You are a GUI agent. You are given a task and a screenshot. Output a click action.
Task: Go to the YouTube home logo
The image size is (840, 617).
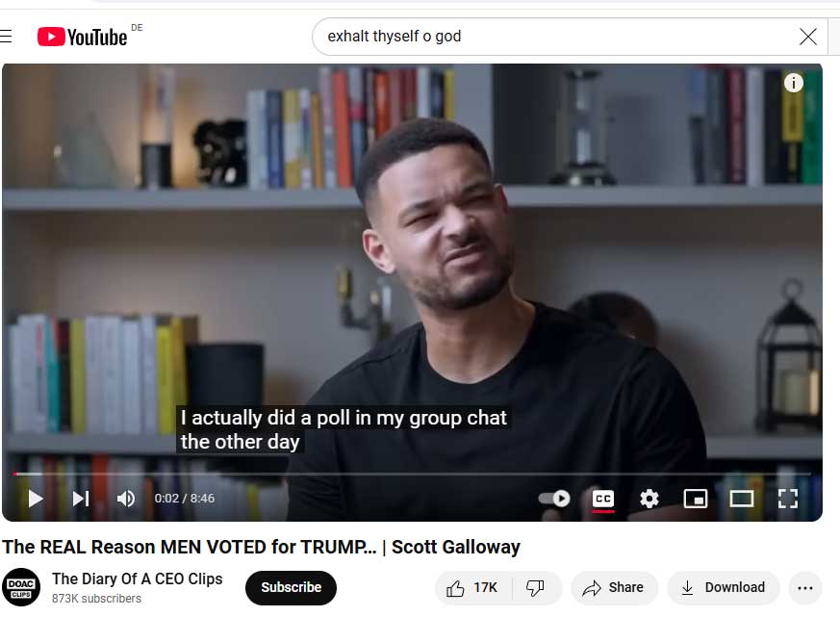click(x=83, y=37)
